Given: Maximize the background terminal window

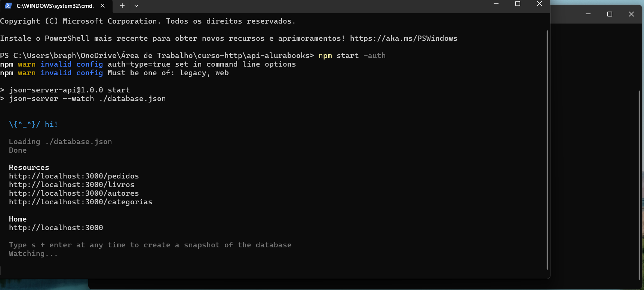Looking at the screenshot, I should (x=610, y=14).
